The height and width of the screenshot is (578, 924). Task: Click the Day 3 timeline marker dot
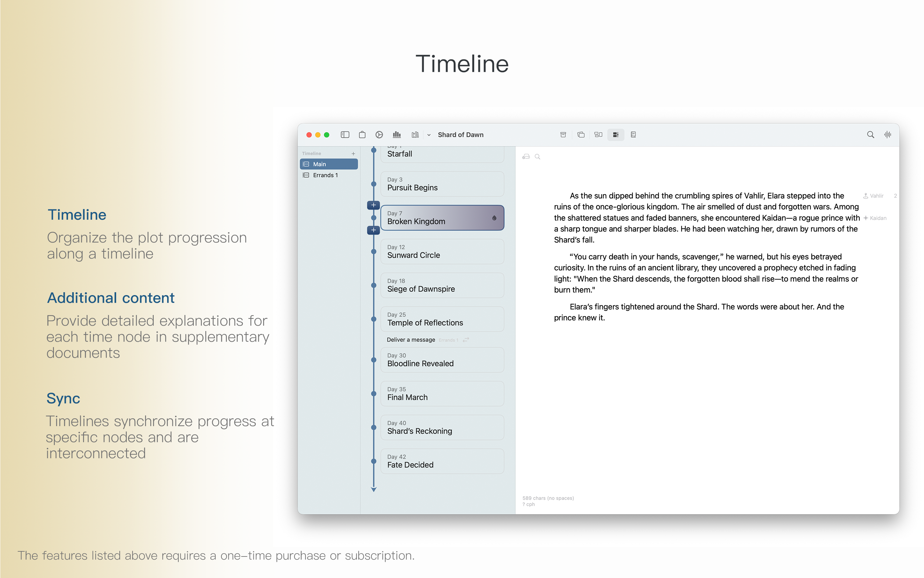tap(373, 184)
